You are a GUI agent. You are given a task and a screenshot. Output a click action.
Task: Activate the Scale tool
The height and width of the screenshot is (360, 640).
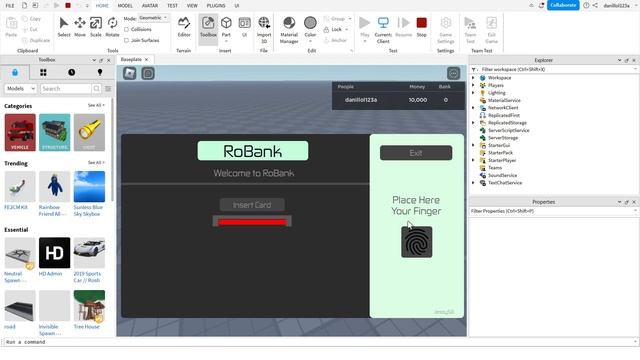click(x=96, y=27)
